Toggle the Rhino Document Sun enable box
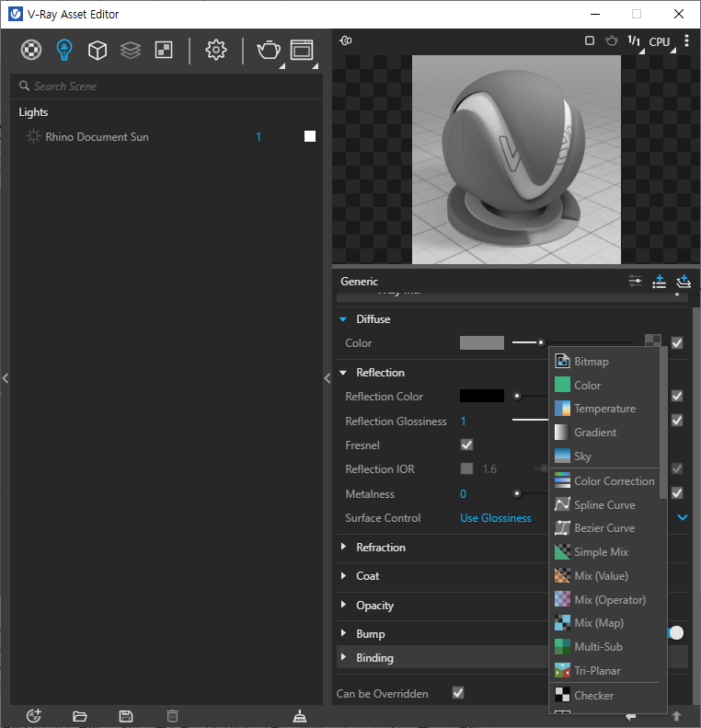 coord(310,136)
